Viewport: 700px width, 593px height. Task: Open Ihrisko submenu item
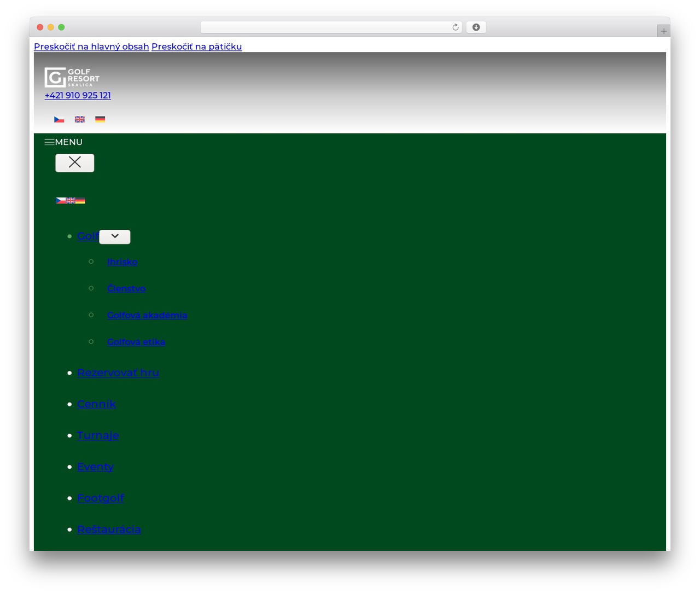[x=122, y=262]
